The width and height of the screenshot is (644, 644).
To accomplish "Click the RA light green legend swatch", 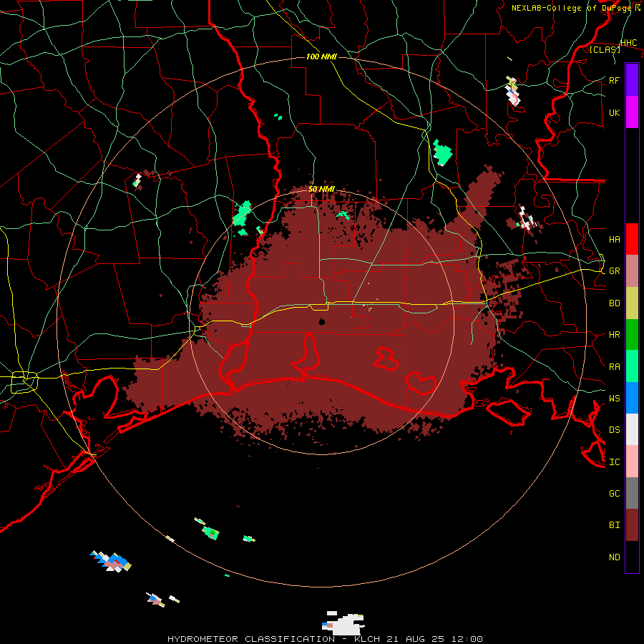I will pyautogui.click(x=632, y=366).
